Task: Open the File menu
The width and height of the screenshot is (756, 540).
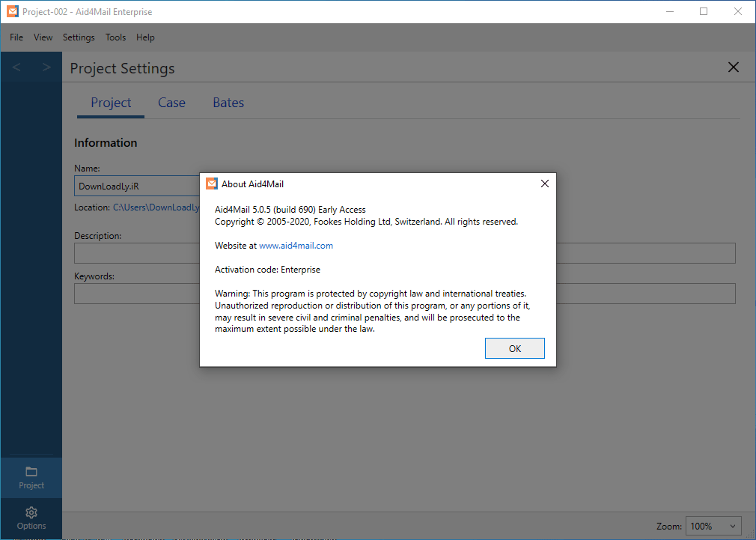Action: [16, 37]
